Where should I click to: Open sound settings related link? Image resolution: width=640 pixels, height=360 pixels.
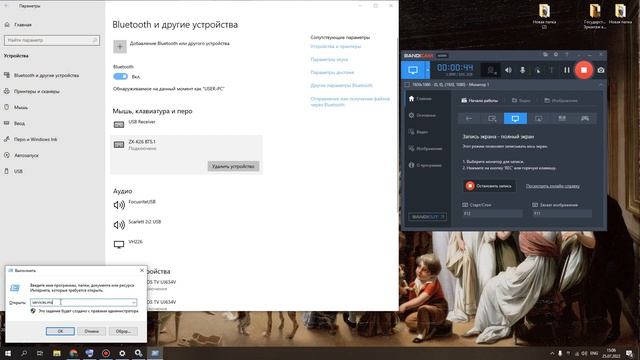click(329, 60)
